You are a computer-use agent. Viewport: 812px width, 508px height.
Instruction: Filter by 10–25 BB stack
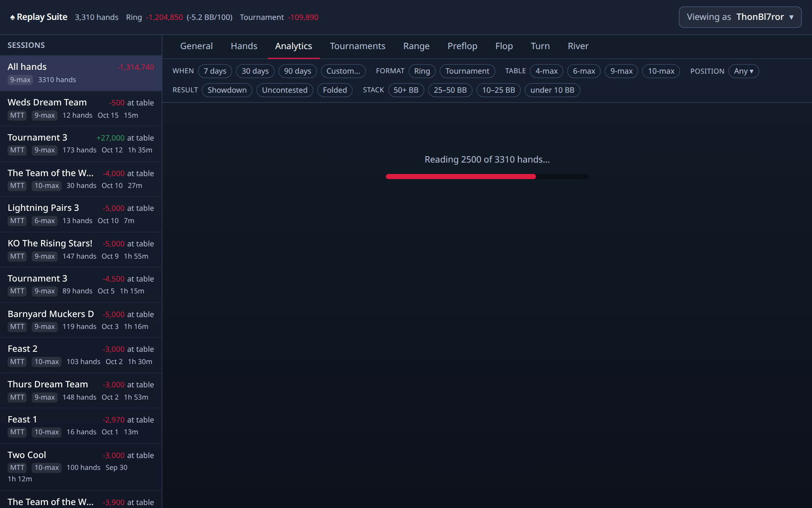[498, 90]
